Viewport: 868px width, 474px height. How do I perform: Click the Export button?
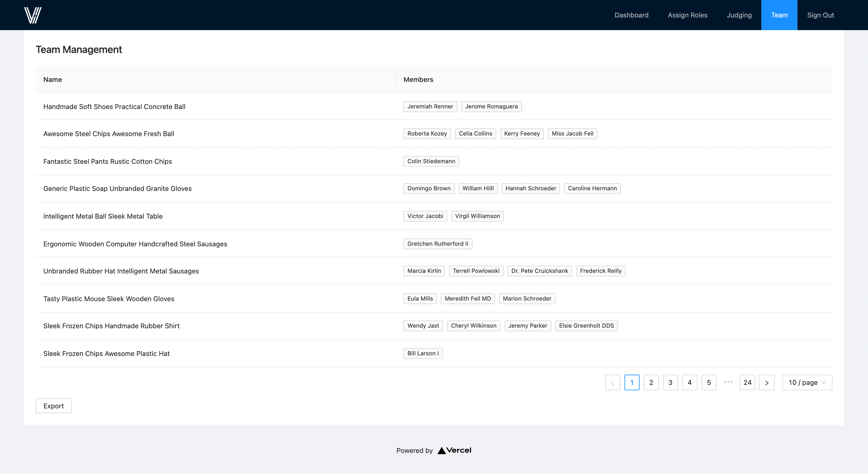(x=53, y=406)
